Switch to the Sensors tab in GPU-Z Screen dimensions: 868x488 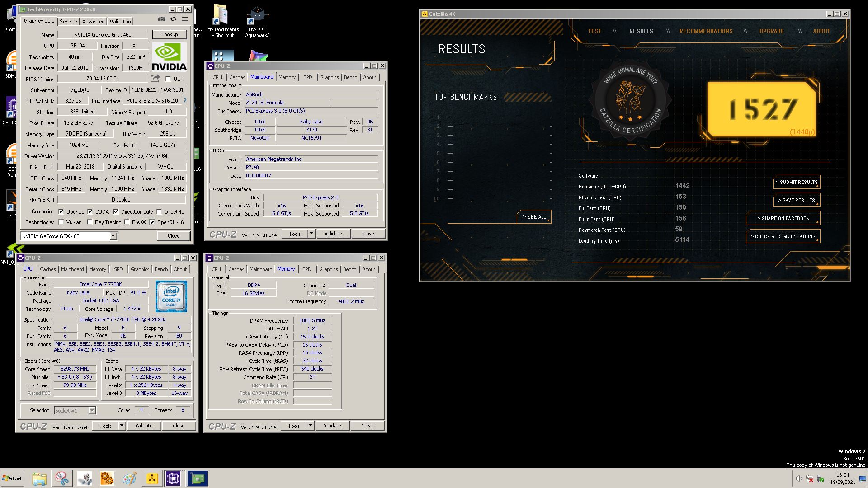point(68,22)
